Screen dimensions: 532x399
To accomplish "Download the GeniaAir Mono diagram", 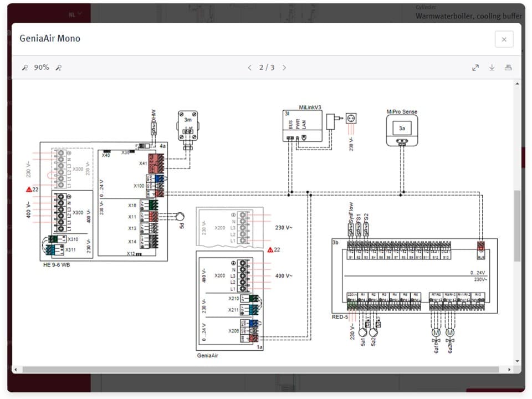I will tap(492, 68).
